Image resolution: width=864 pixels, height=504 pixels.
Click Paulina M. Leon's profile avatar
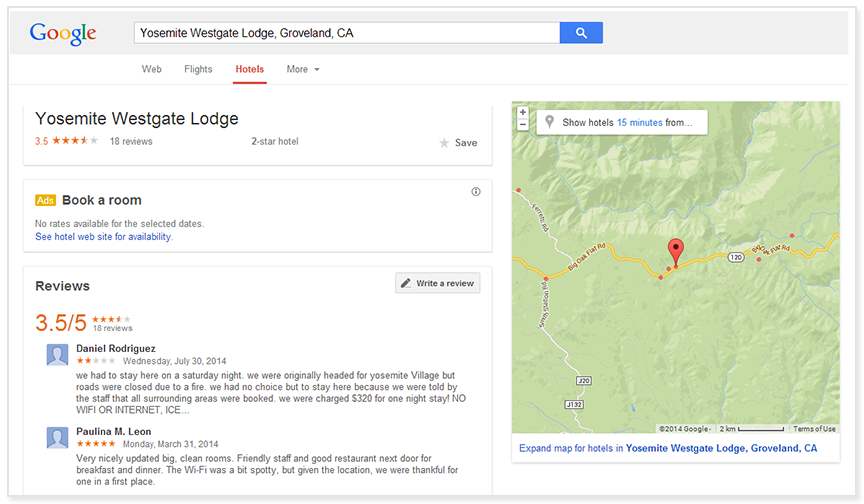(57, 438)
